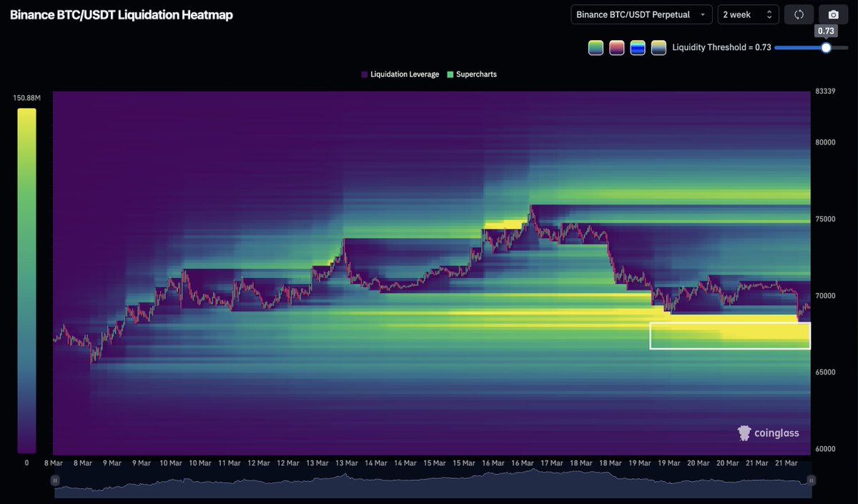
Task: Click the 0.73 threshold value tooltip
Action: click(826, 31)
